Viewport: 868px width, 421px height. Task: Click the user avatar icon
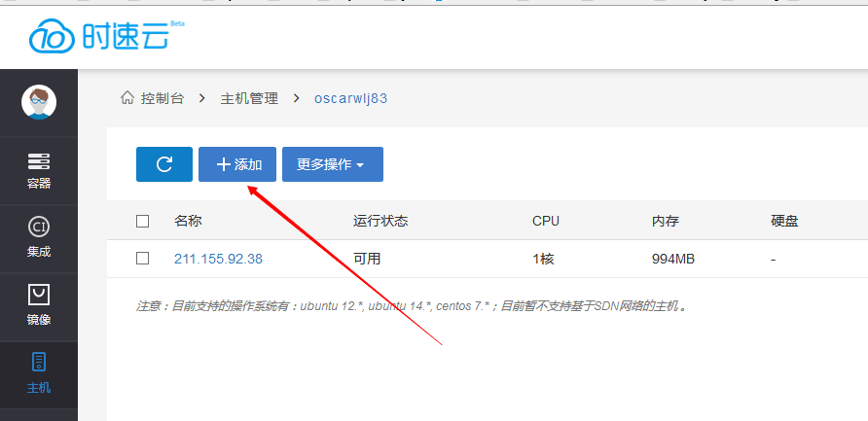pos(39,102)
